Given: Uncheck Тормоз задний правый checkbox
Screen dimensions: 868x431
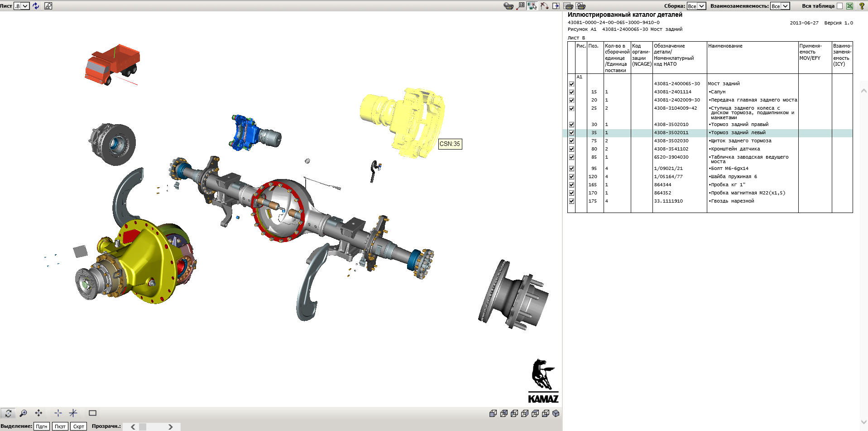Looking at the screenshot, I should [571, 125].
